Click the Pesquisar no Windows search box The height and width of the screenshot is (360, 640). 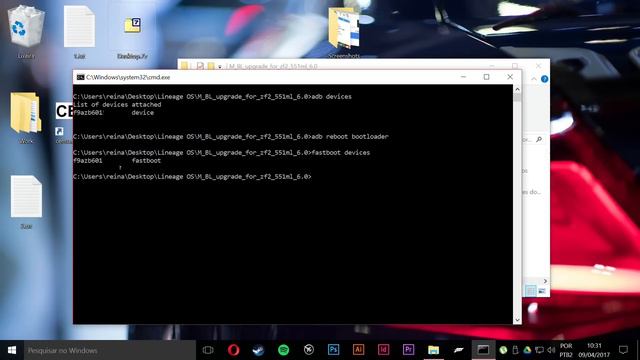[x=109, y=350]
